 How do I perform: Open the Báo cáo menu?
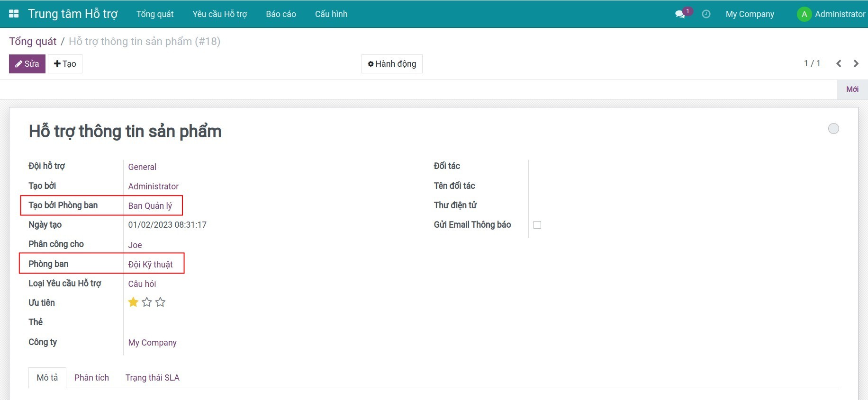point(281,14)
